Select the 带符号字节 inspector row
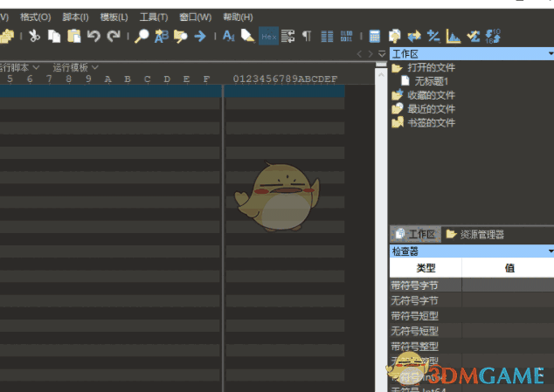The width and height of the screenshot is (554, 392). coord(472,285)
